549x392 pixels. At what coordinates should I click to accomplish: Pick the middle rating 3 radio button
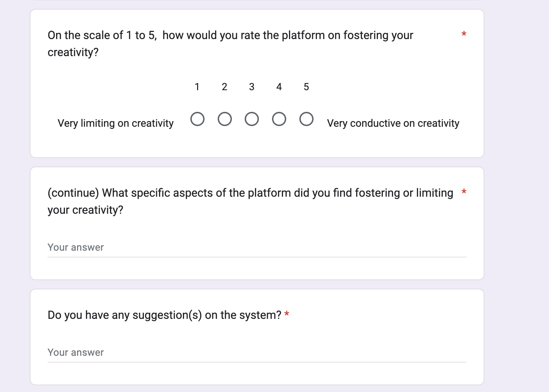[252, 119]
